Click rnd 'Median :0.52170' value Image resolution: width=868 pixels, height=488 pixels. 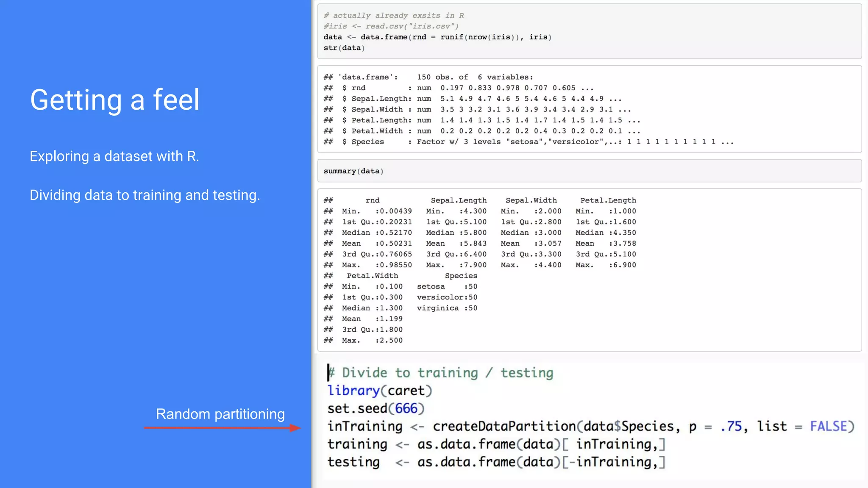point(377,233)
